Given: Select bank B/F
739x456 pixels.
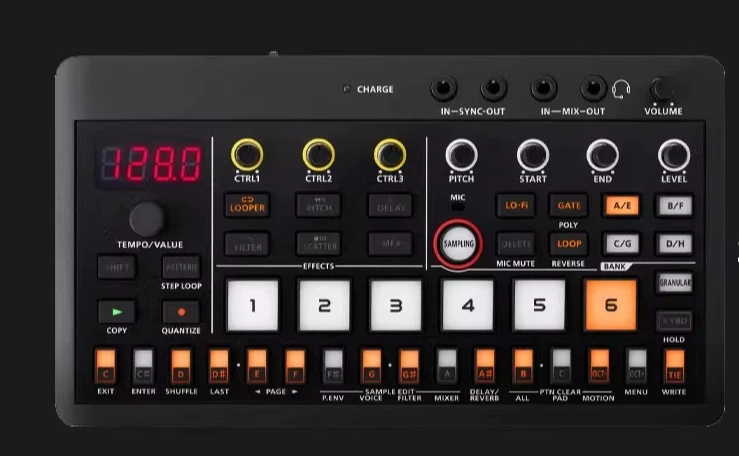Looking at the screenshot, I should tap(675, 205).
